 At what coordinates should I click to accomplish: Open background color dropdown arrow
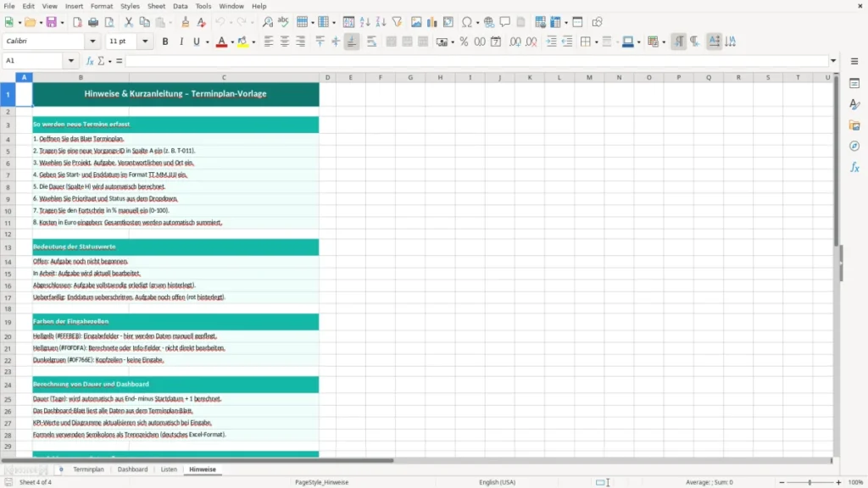pyautogui.click(x=253, y=42)
